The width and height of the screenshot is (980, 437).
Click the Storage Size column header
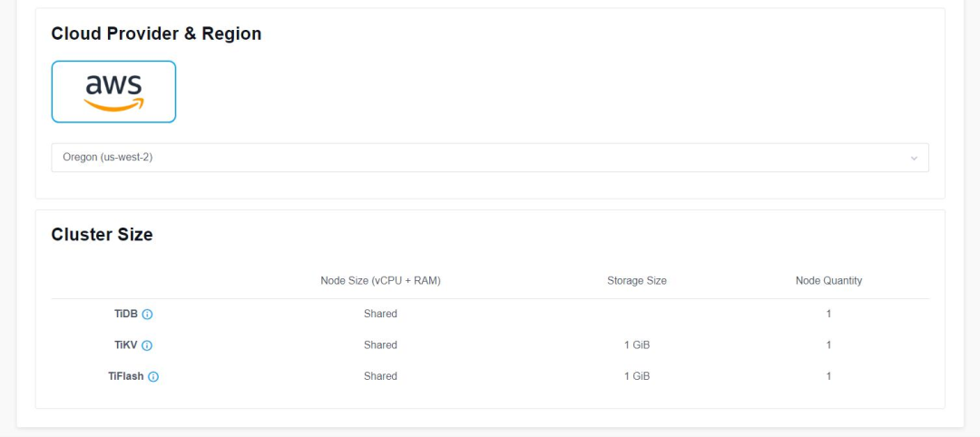coord(637,281)
